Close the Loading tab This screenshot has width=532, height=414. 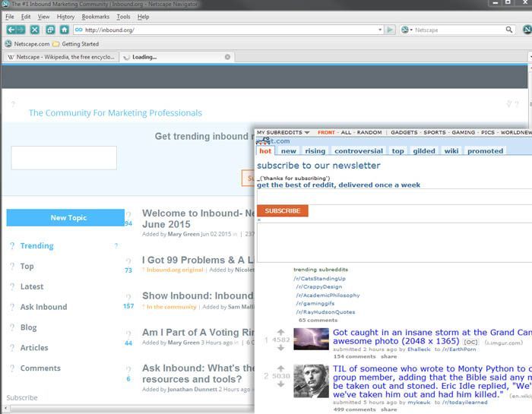click(x=227, y=57)
